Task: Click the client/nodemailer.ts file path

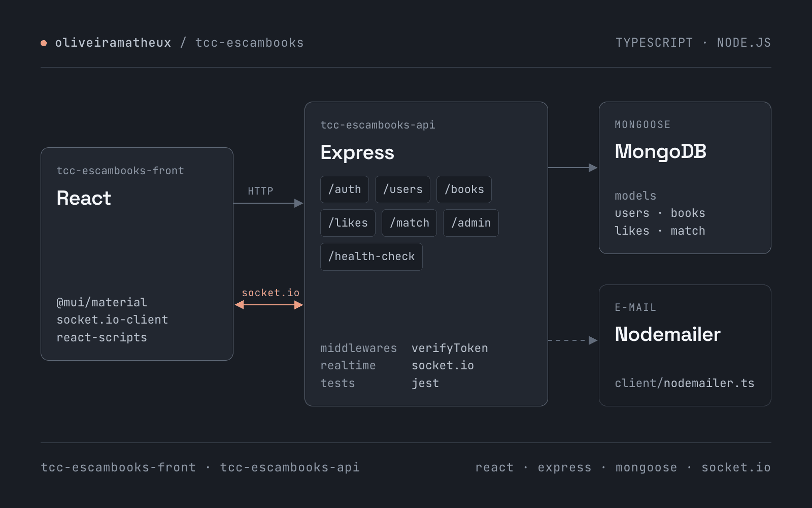Action: point(684,383)
